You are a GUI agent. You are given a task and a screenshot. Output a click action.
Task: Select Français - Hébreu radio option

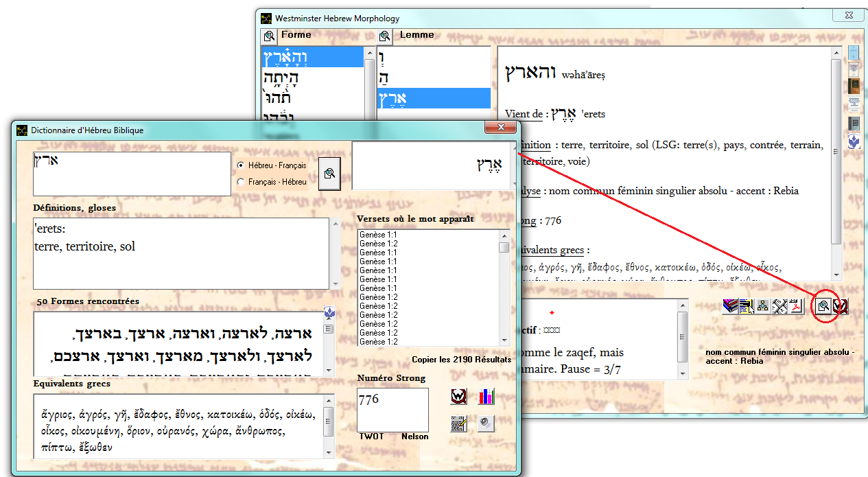272,182
